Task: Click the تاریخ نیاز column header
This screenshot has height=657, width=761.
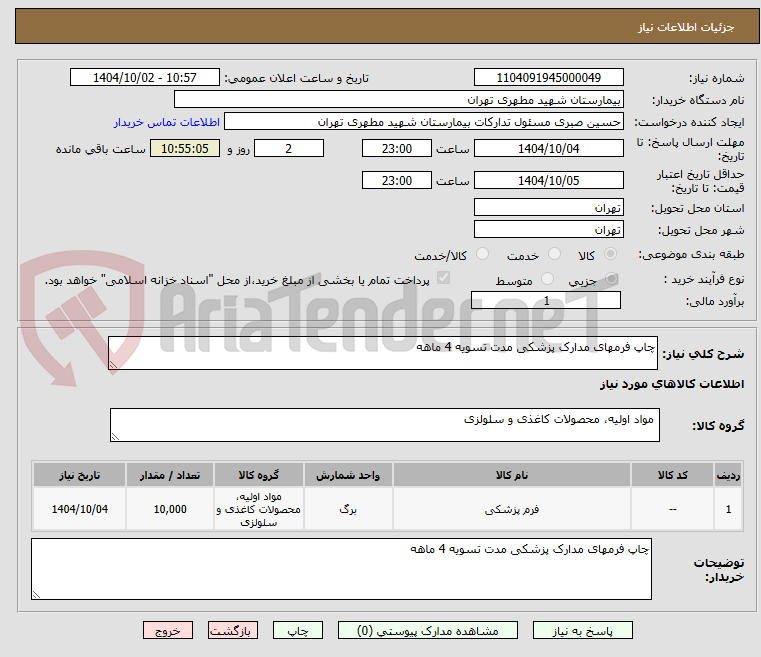Action: pos(80,475)
